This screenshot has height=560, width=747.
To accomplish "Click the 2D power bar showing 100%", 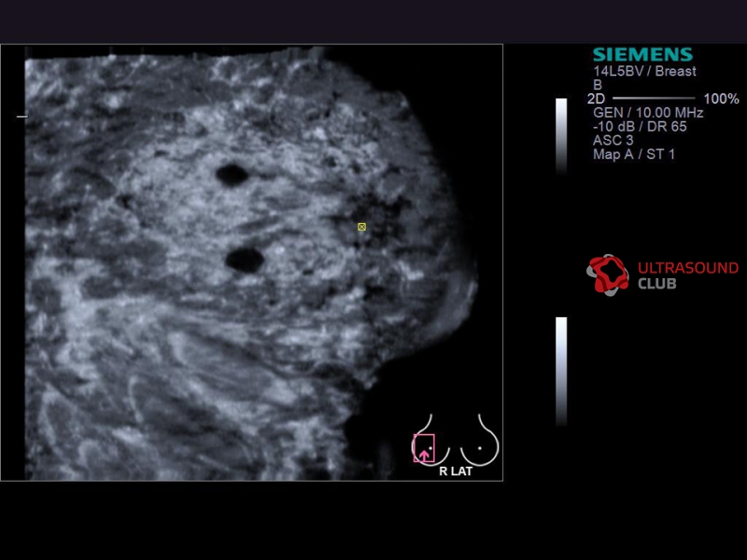I will 653,99.
